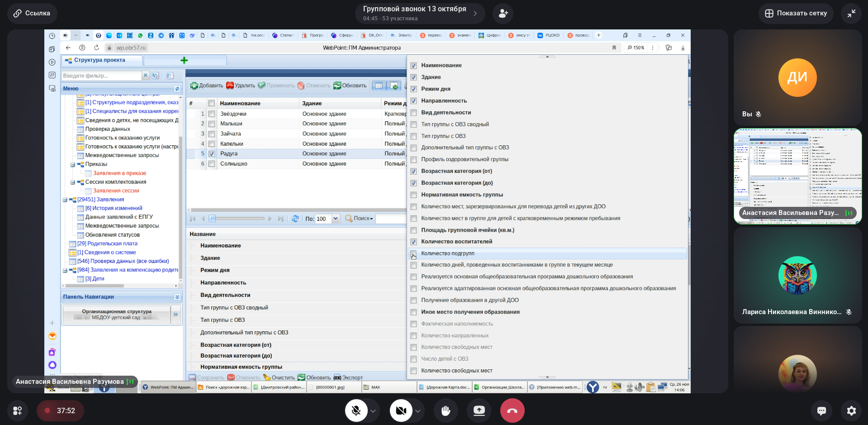Open microphone options dropdown arrow
This screenshot has width=868, height=425.
coord(373,411)
